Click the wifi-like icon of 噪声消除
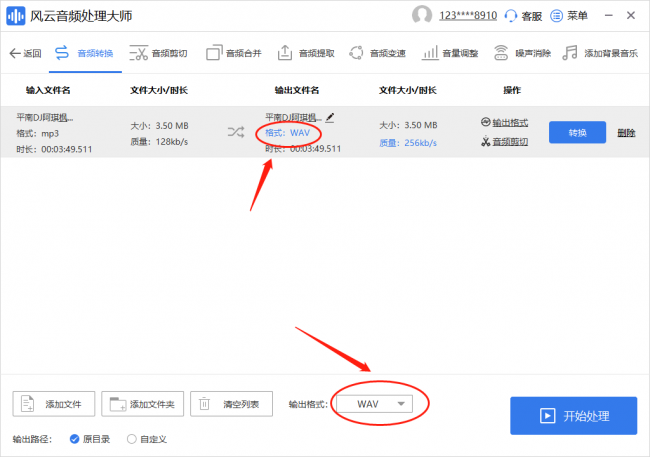 pyautogui.click(x=501, y=53)
